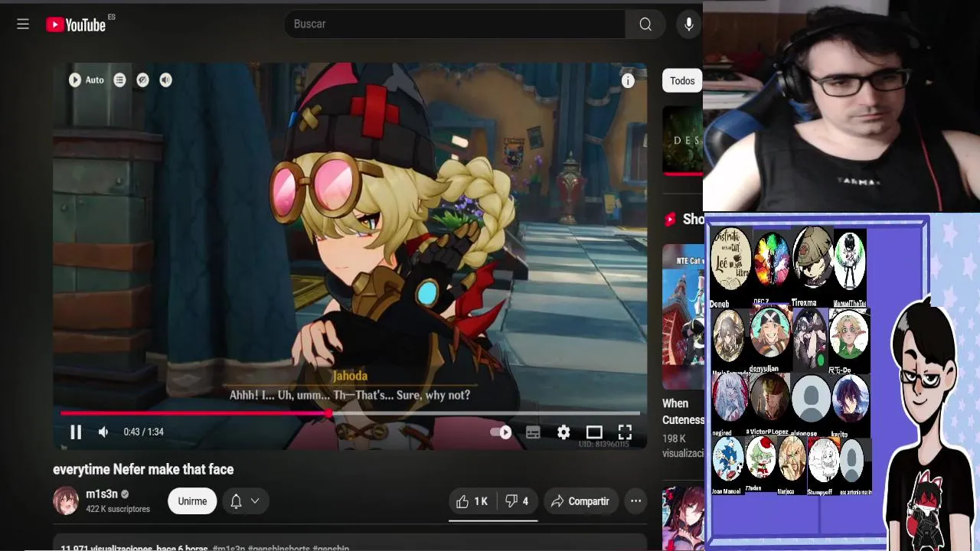Click donyulian's avatar in overlay
The height and width of the screenshot is (551, 980).
click(769, 332)
